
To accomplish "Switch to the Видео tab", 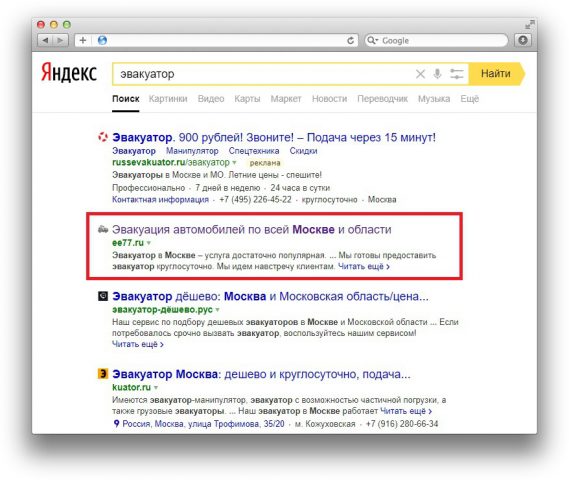I will click(211, 99).
